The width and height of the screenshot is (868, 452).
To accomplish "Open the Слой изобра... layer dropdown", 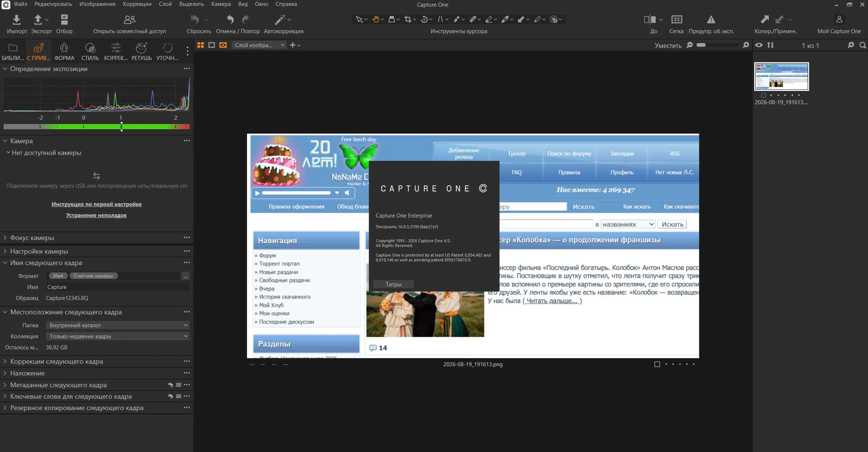I will 259,45.
